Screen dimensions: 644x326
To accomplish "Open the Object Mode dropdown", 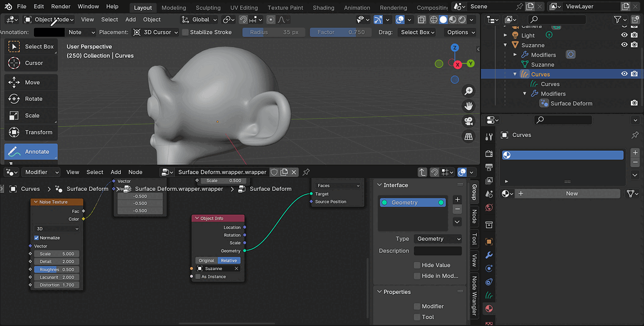I will click(x=49, y=19).
